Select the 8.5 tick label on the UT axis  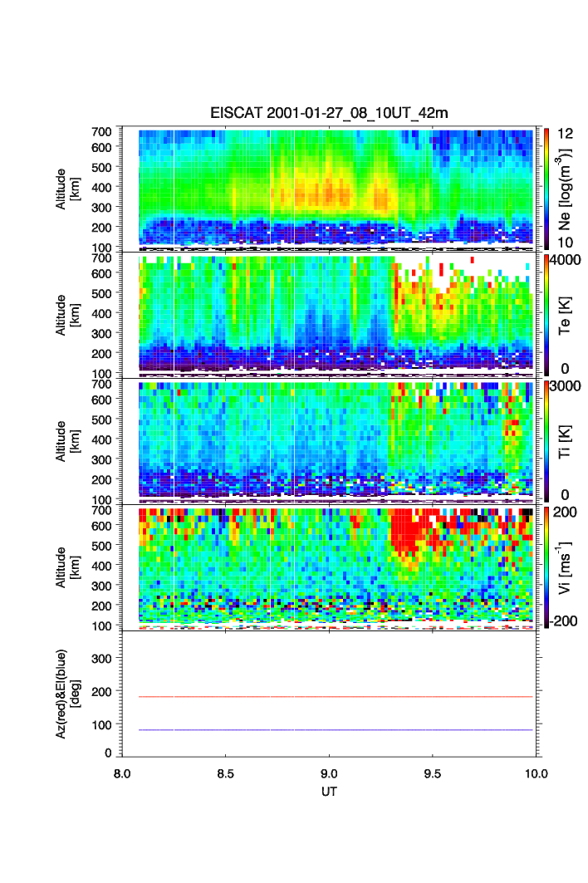pyautogui.click(x=225, y=773)
